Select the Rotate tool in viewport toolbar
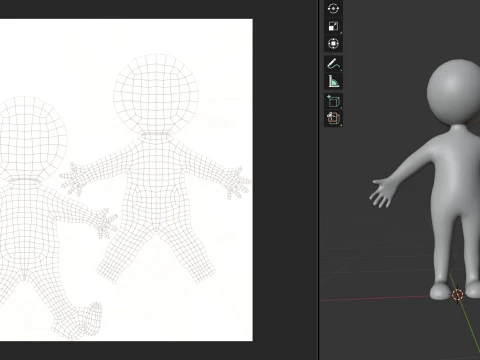The width and height of the screenshot is (480, 360). 333,8
